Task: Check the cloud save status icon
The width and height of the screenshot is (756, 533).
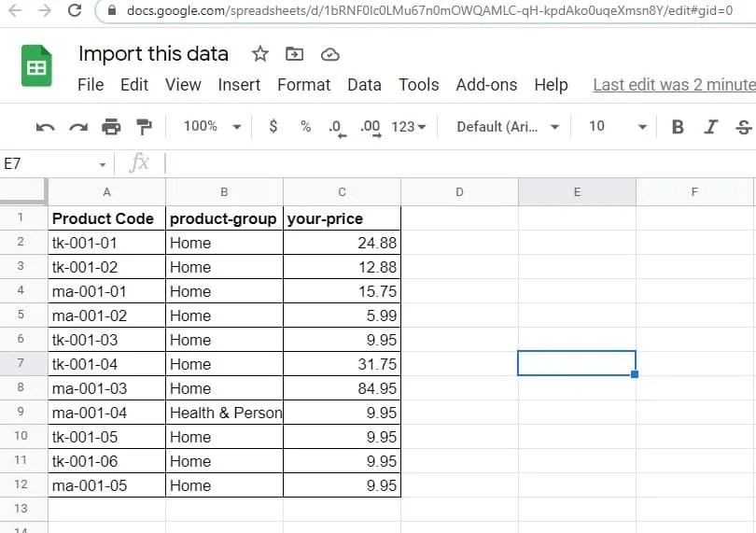Action: (329, 54)
